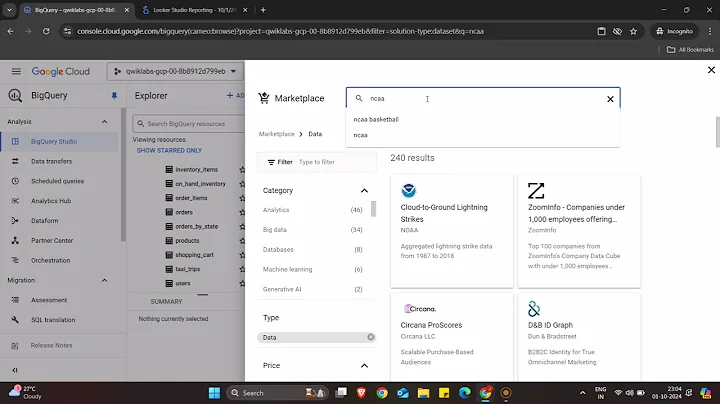The image size is (720, 404).
Task: Click the Google Cloud logo
Action: [61, 72]
